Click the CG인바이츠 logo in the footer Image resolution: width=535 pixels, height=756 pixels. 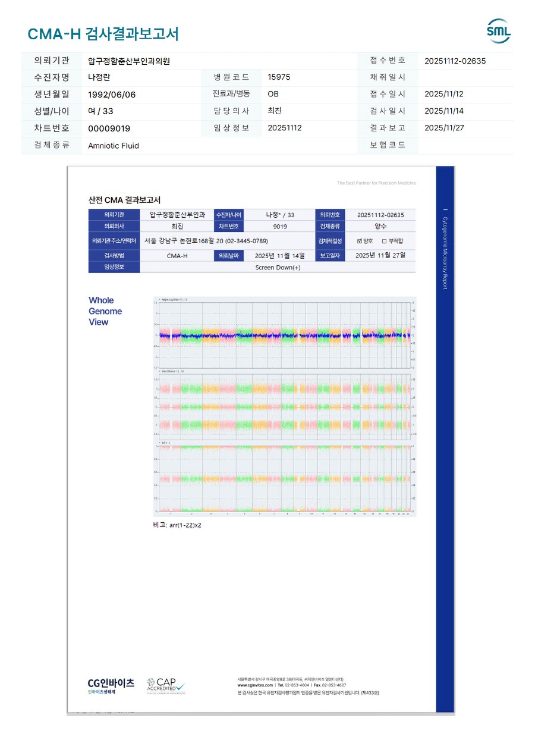pos(111,685)
